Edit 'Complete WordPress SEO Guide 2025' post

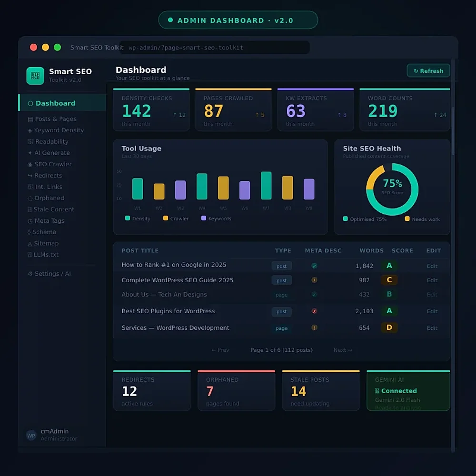click(x=432, y=280)
